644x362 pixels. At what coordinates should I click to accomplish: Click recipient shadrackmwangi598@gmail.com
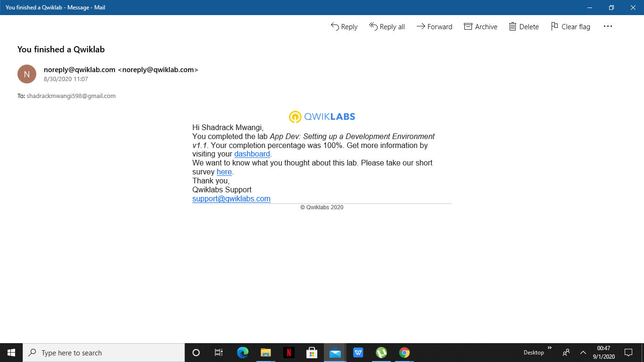pos(71,96)
